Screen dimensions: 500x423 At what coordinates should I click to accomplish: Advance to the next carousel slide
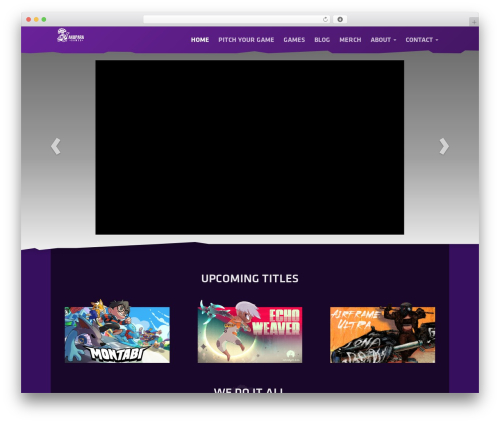(x=444, y=146)
